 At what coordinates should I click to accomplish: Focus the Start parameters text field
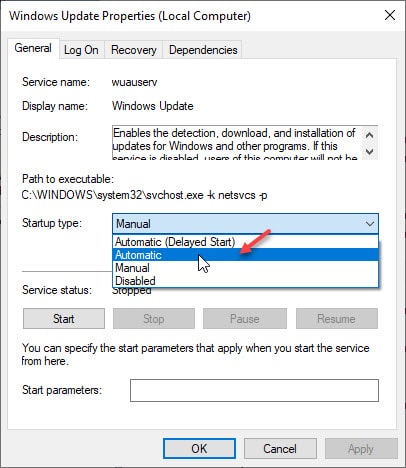tap(254, 390)
